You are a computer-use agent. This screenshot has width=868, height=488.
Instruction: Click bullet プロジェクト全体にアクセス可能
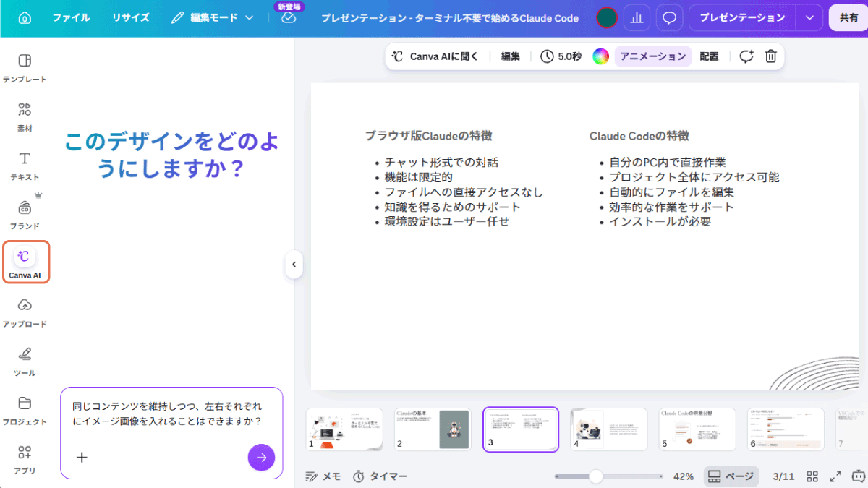(694, 177)
